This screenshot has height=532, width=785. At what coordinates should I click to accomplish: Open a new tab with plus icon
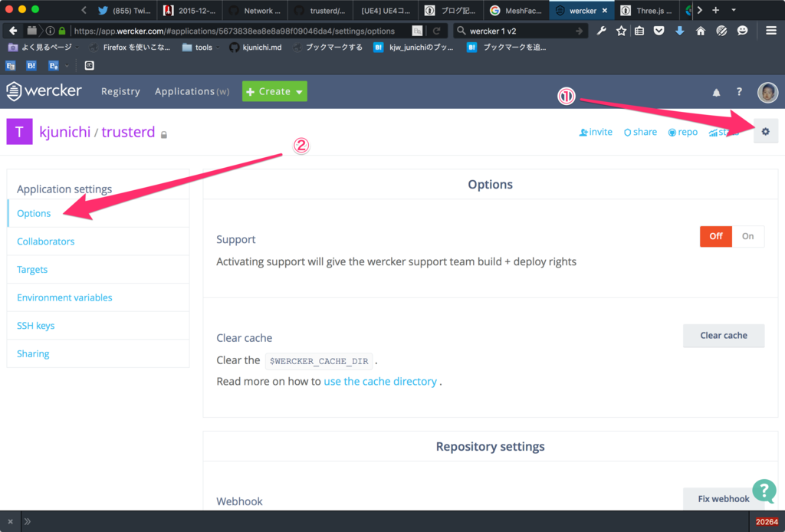coord(715,10)
